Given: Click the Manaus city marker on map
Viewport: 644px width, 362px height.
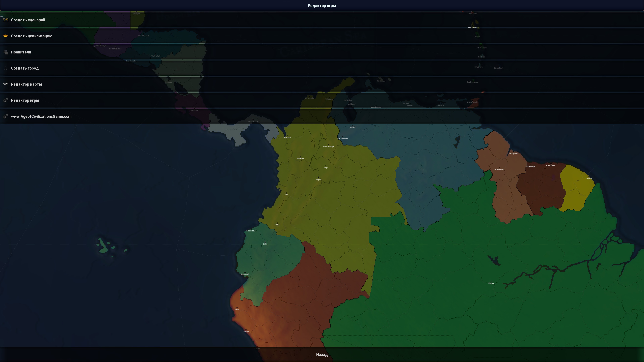Looking at the screenshot, I should (x=491, y=281).
